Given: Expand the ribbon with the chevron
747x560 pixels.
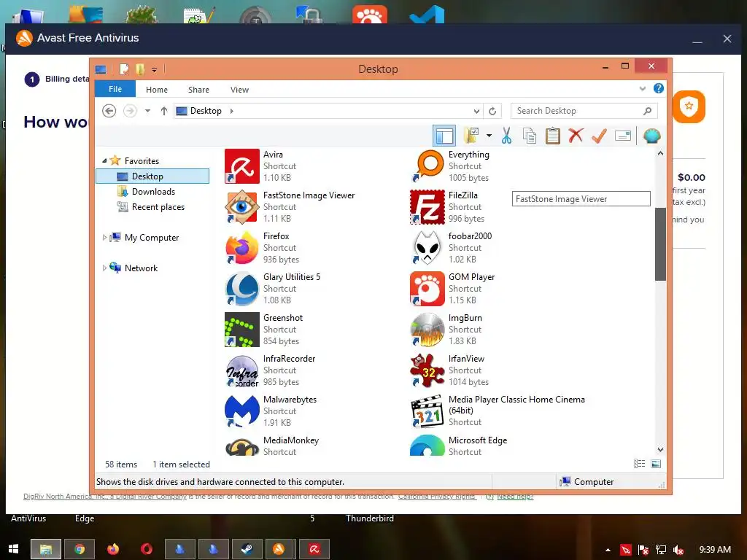Looking at the screenshot, I should pyautogui.click(x=643, y=88).
